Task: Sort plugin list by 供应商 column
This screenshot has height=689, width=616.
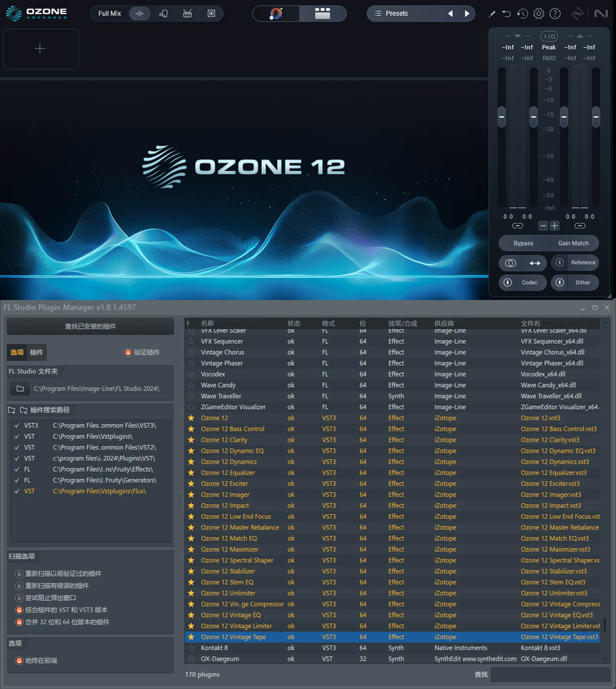Action: click(444, 323)
